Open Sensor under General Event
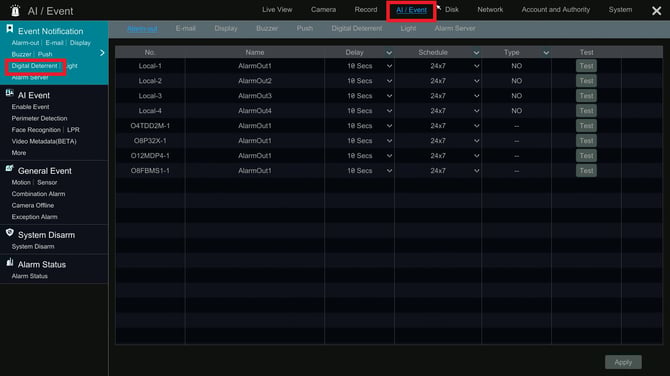Viewport: 670px width, 376px height. tap(47, 182)
